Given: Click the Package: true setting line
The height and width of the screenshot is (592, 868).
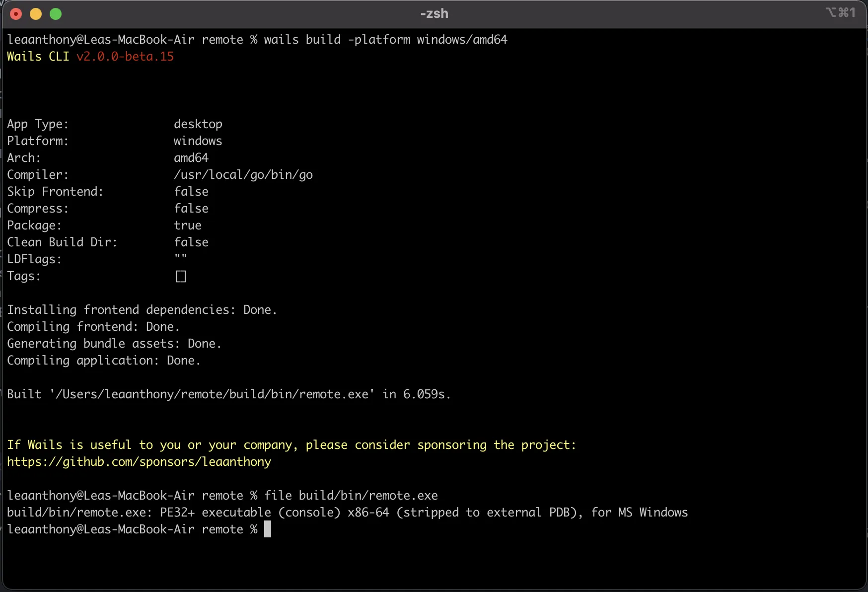Looking at the screenshot, I should pyautogui.click(x=104, y=225).
